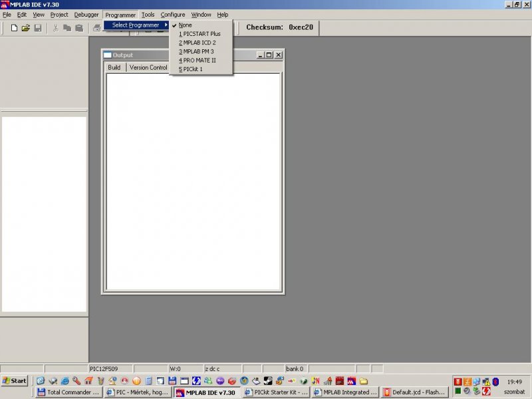Open the Window menu
Image resolution: width=532 pixels, height=399 pixels.
[201, 15]
